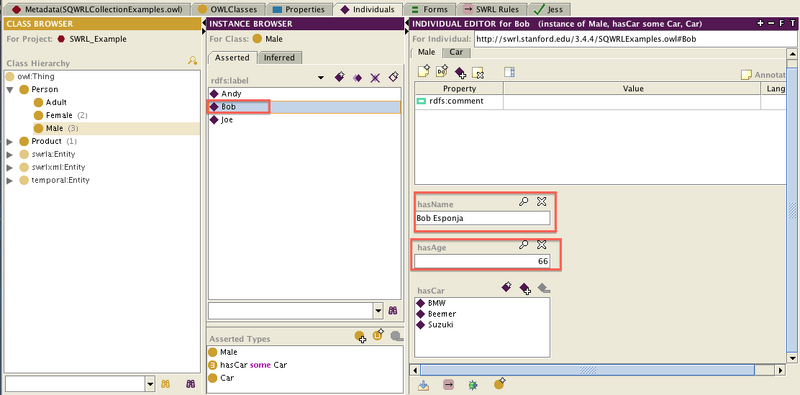Click the instance browser find binoculars icon
800x395 pixels.
(393, 310)
